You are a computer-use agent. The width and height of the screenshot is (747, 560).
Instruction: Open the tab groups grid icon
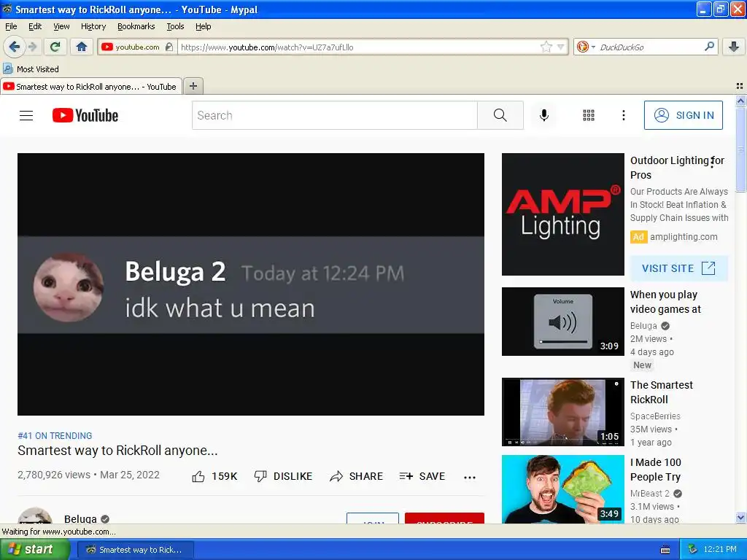point(740,86)
